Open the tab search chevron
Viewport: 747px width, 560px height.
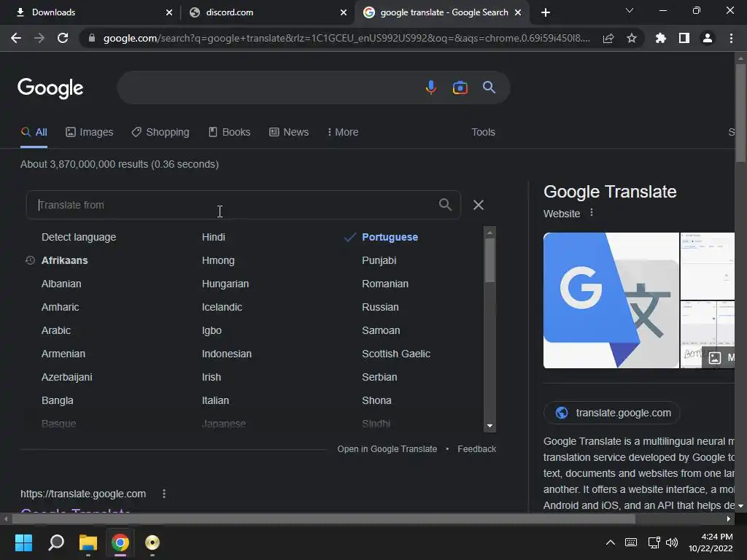(630, 10)
